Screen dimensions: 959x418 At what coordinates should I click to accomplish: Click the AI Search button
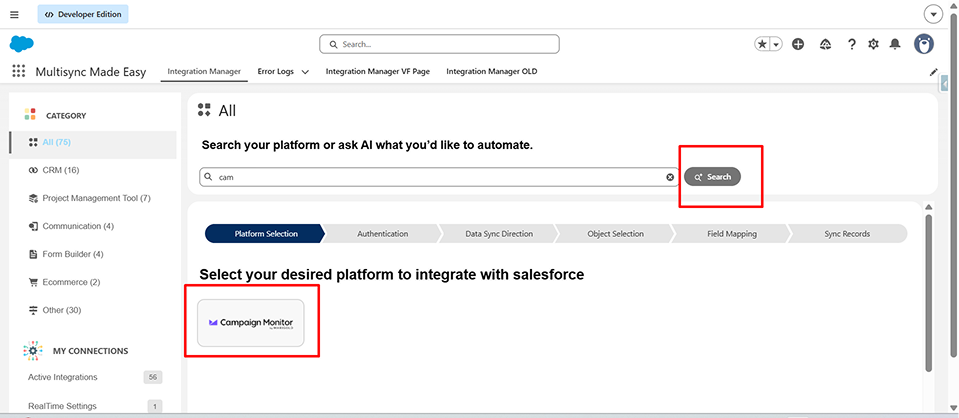(x=713, y=177)
